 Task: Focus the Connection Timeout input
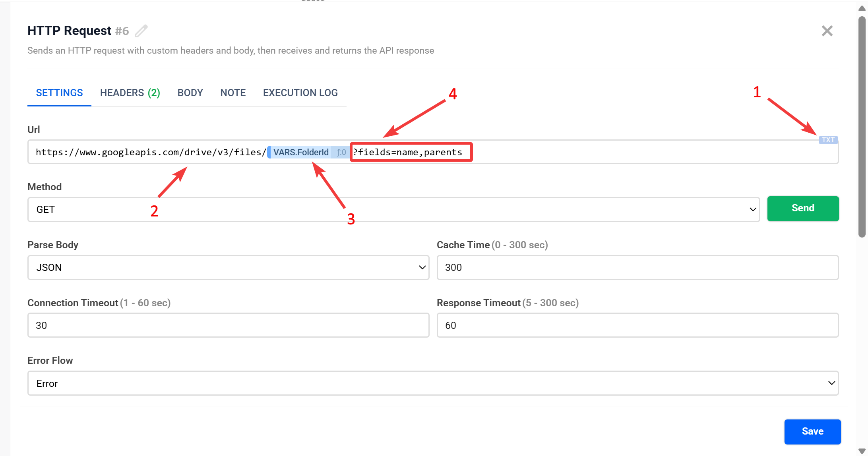[x=228, y=325]
